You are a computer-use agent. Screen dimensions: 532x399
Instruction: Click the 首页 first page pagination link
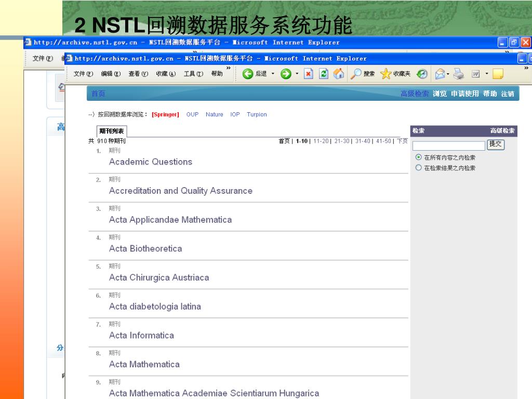point(284,141)
